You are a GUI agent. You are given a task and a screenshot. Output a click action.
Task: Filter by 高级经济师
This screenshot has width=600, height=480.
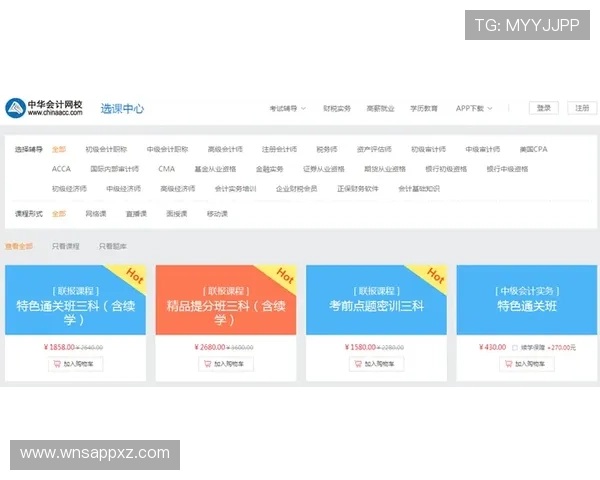click(x=178, y=189)
